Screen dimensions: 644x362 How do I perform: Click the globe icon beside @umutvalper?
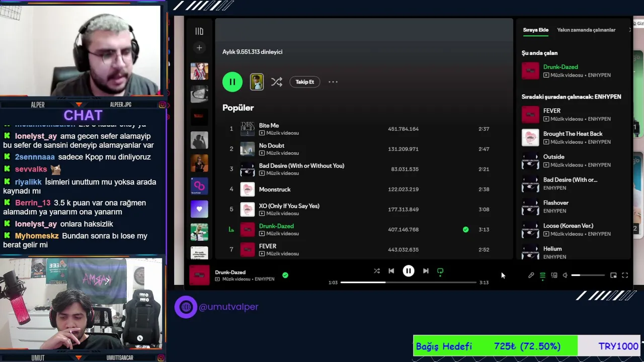click(186, 307)
